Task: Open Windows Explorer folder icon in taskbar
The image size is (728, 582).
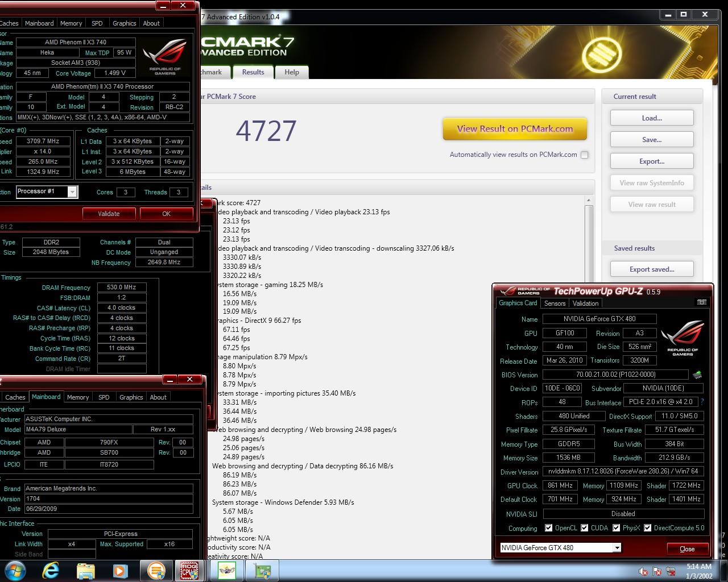Action: click(85, 570)
